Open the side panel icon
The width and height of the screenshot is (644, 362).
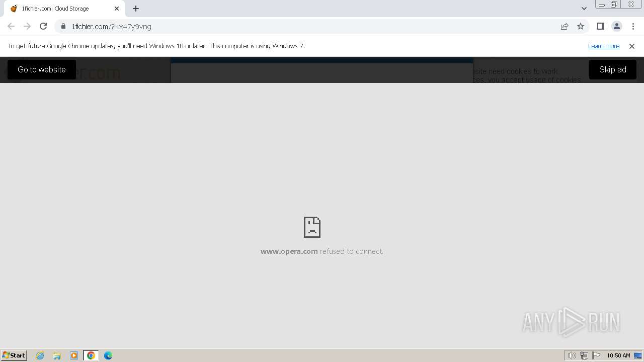601,26
